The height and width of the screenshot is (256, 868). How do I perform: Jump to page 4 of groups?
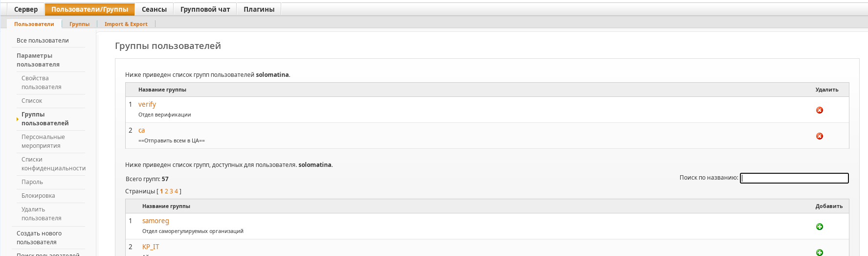(176, 191)
